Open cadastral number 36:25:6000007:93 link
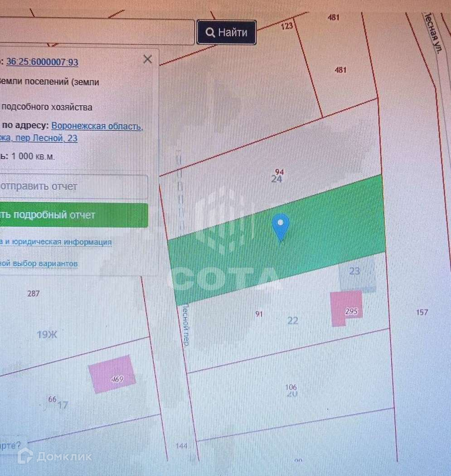 pos(42,62)
